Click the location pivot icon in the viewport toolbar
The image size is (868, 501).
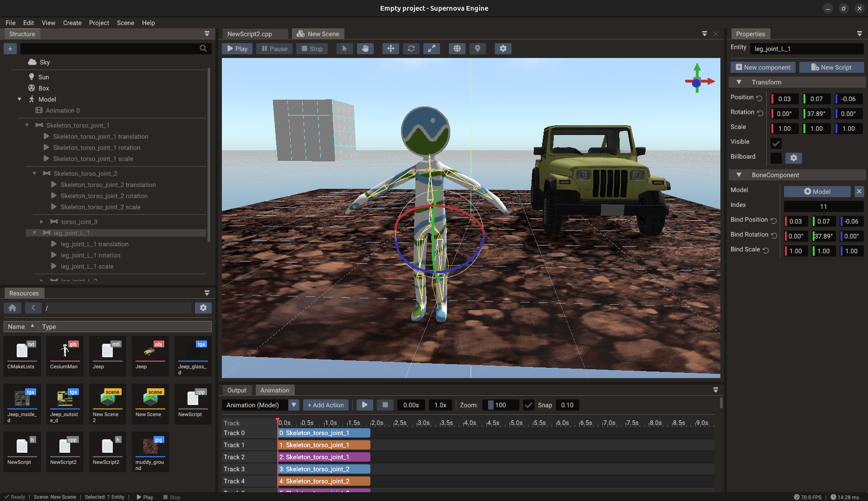coord(478,48)
